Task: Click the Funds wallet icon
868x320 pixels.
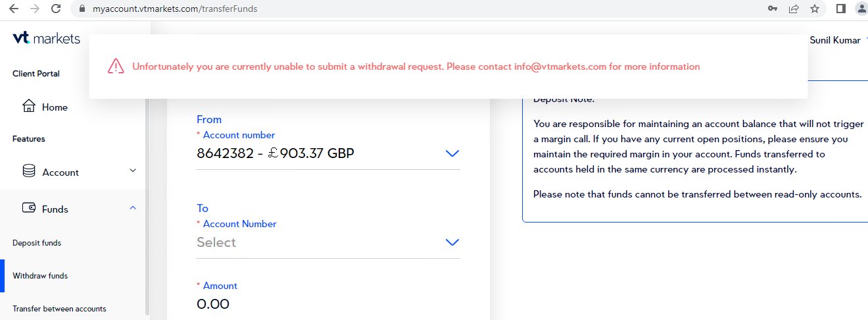Action: 29,208
